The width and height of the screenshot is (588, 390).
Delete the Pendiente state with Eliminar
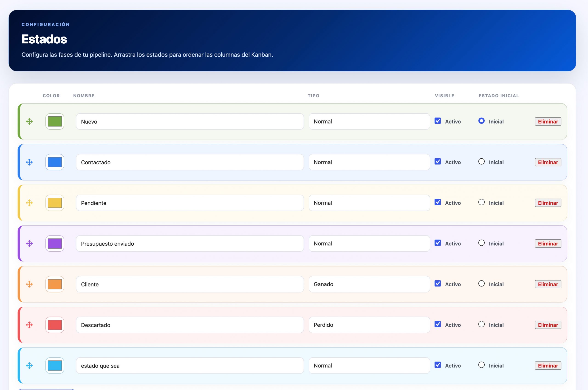click(548, 203)
